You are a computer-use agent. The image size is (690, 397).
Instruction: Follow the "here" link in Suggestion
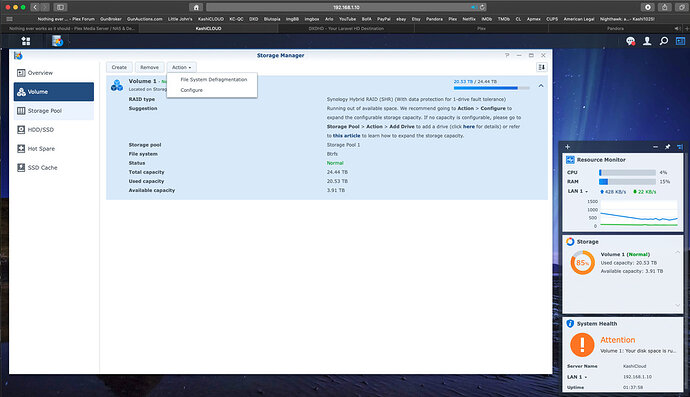click(469, 126)
